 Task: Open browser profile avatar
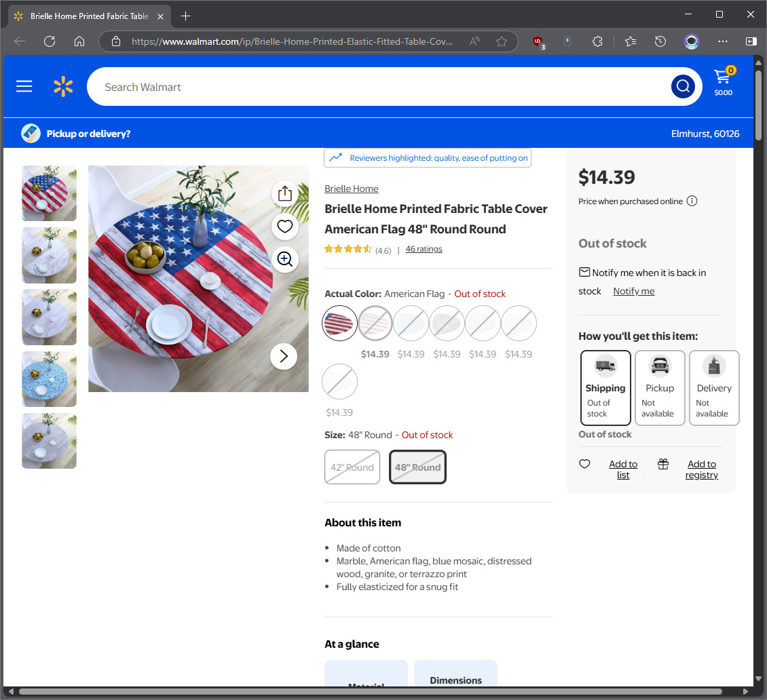[x=691, y=41]
